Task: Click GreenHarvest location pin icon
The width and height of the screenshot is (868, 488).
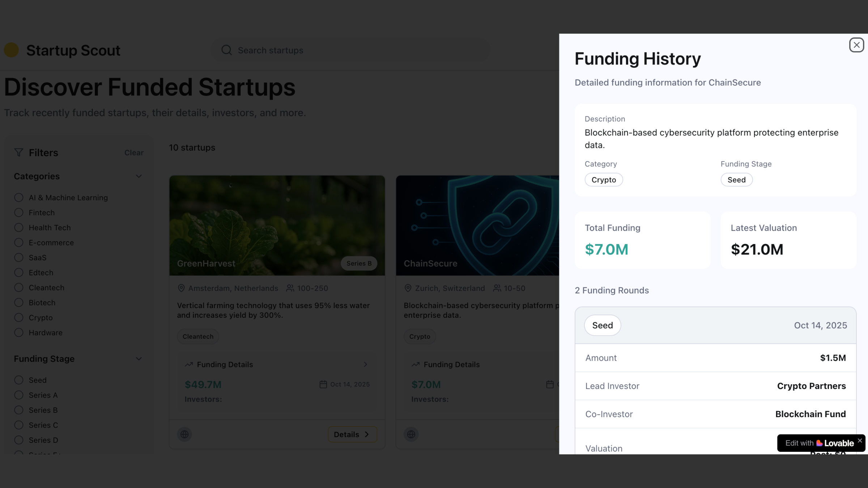Action: coord(181,288)
